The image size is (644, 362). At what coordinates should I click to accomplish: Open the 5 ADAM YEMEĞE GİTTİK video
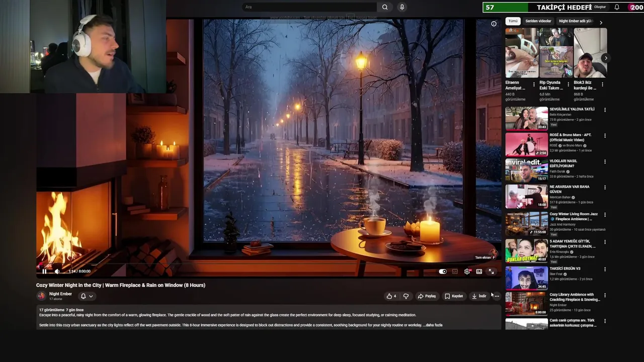[x=527, y=250]
